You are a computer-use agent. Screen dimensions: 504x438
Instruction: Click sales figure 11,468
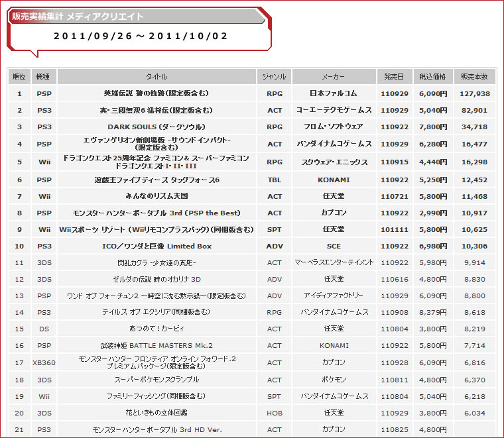point(474,197)
